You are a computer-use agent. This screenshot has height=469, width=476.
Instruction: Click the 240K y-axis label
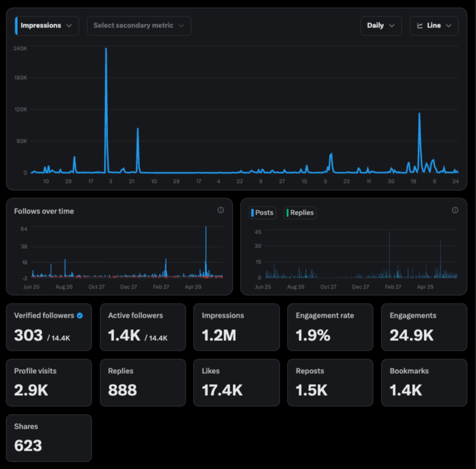pos(20,49)
